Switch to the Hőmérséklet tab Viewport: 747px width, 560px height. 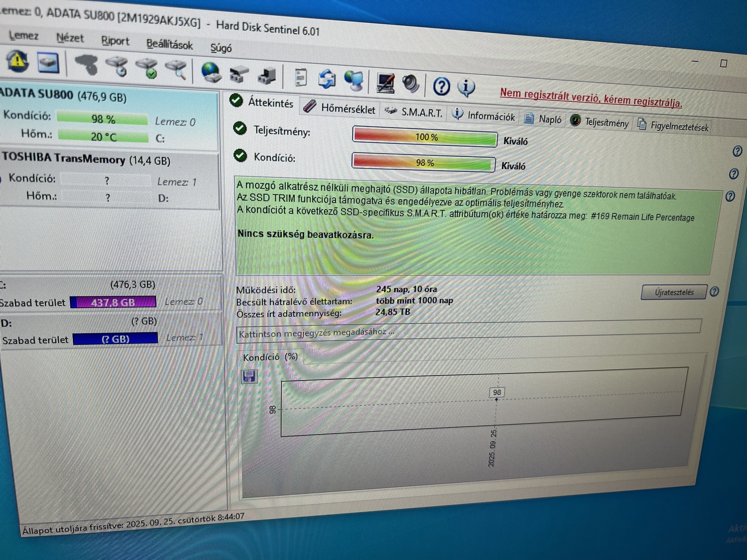click(340, 108)
